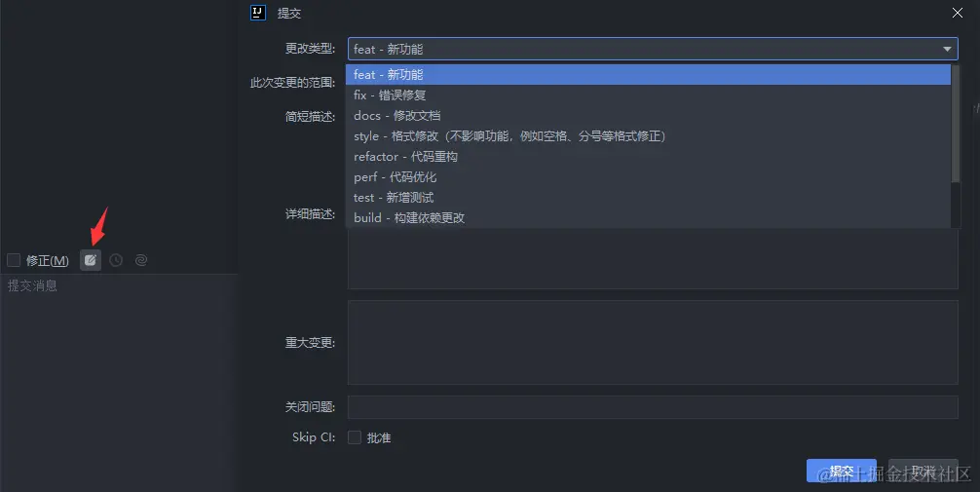
Task: Show commit message history clock icon
Action: [x=116, y=260]
